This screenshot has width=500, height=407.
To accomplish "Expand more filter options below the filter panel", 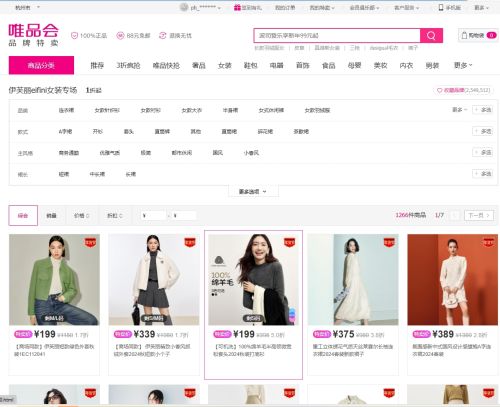I will [x=253, y=192].
